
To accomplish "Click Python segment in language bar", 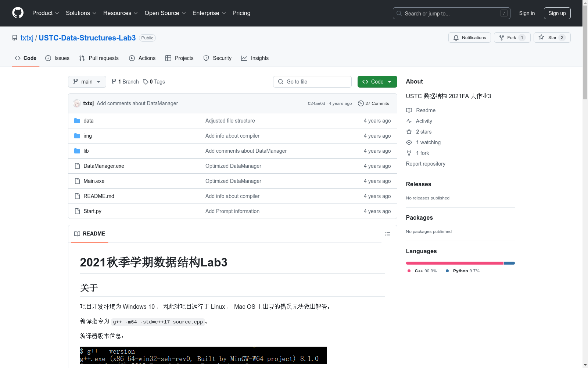I will tap(509, 263).
